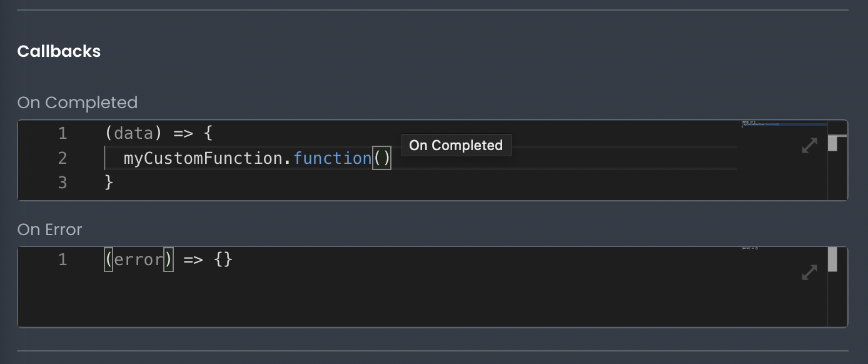Select line number 2 in On Completed editor
The image size is (868, 364).
point(63,158)
